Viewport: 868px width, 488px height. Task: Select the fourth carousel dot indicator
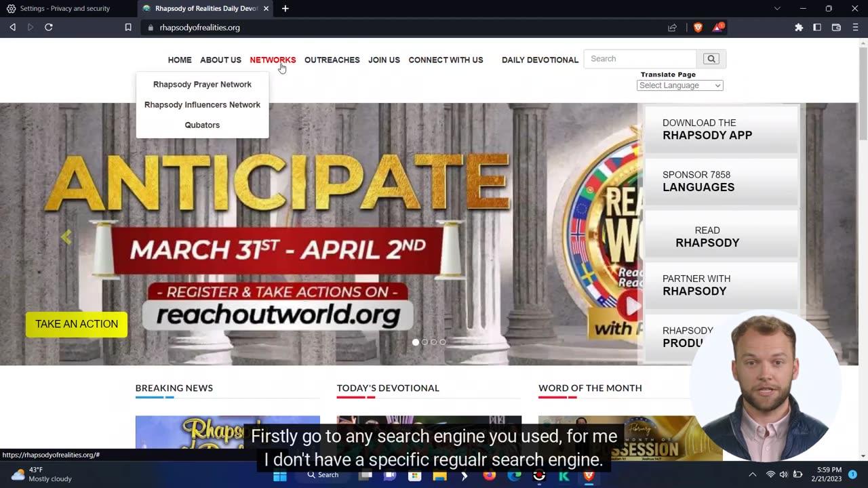pos(442,342)
